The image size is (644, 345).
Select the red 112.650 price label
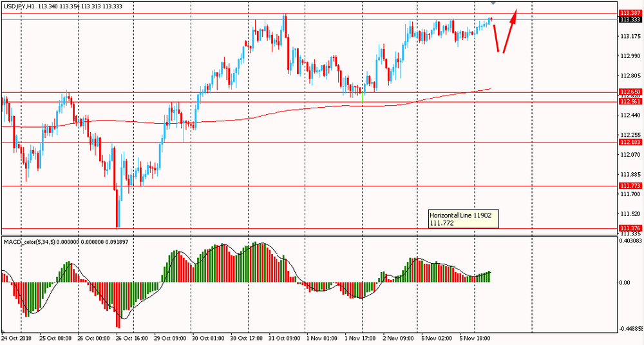pos(630,92)
